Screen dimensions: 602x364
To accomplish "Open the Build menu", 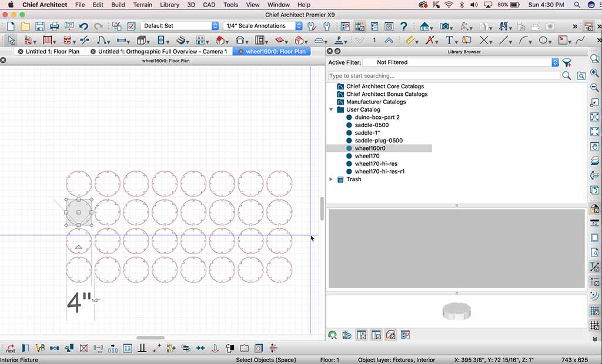I will [118, 5].
